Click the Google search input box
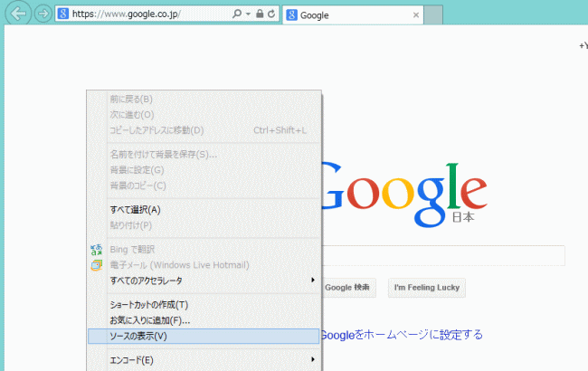The image size is (588, 371). (x=443, y=255)
